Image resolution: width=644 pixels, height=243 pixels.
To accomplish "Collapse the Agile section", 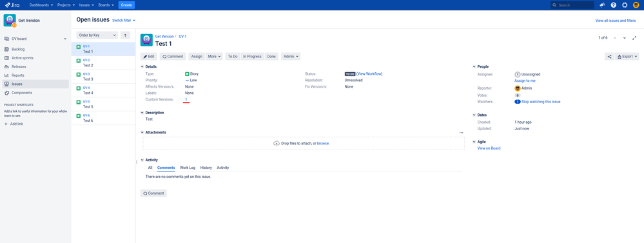I will click(x=474, y=142).
